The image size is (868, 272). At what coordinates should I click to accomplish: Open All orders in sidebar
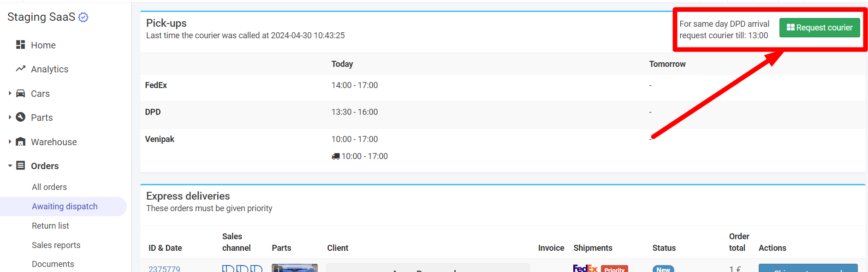(49, 187)
